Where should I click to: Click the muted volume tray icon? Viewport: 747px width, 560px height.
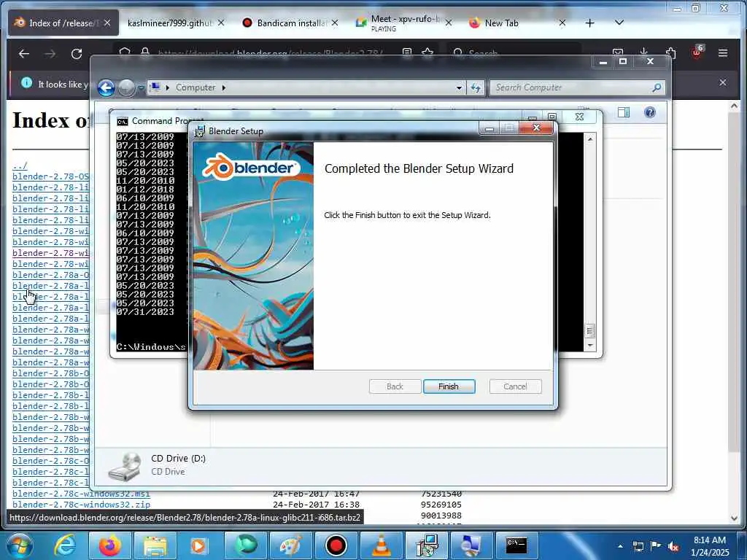click(673, 546)
